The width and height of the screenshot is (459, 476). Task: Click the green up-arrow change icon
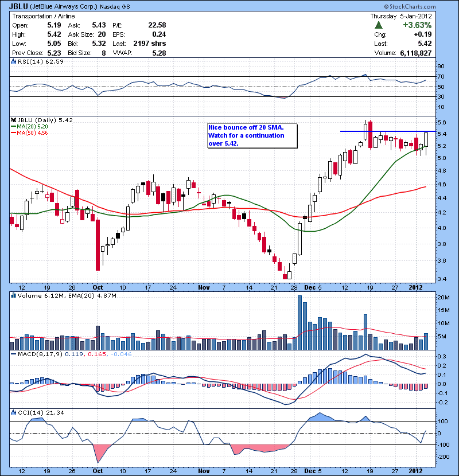[x=379, y=25]
